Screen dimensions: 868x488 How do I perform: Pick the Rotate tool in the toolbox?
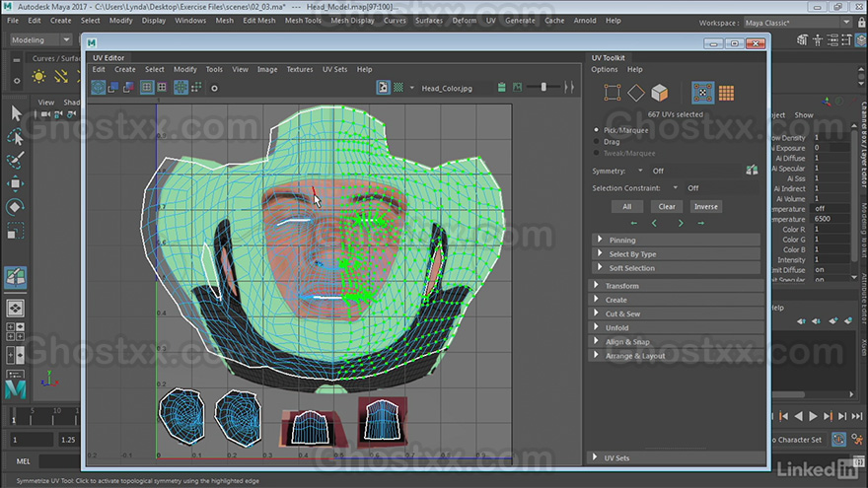coord(16,206)
